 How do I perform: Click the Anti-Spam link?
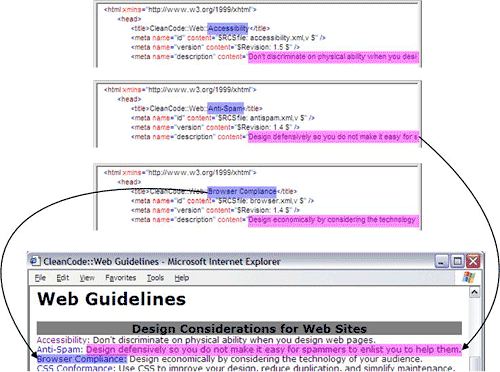60,349
